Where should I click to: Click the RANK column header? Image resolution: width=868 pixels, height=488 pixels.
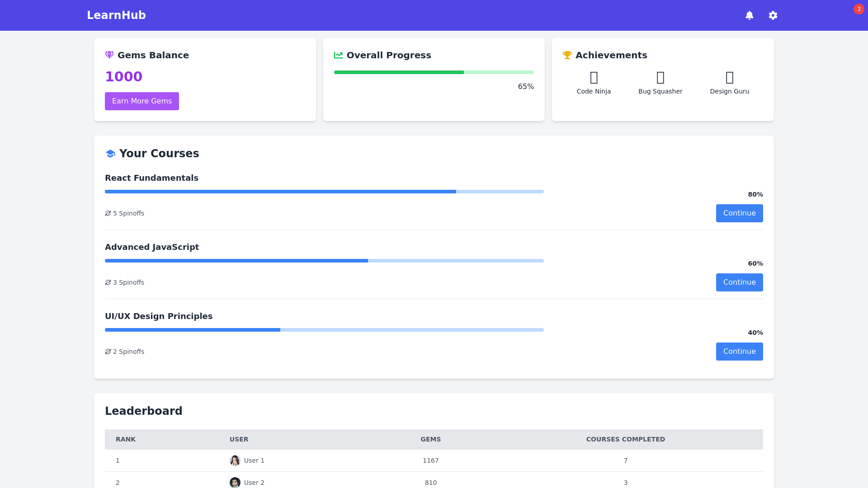(x=126, y=439)
